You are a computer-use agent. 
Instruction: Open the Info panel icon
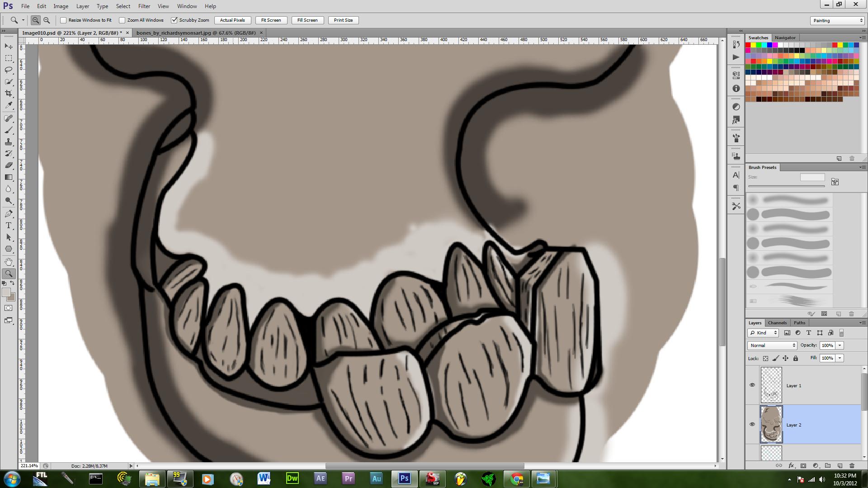click(x=736, y=89)
